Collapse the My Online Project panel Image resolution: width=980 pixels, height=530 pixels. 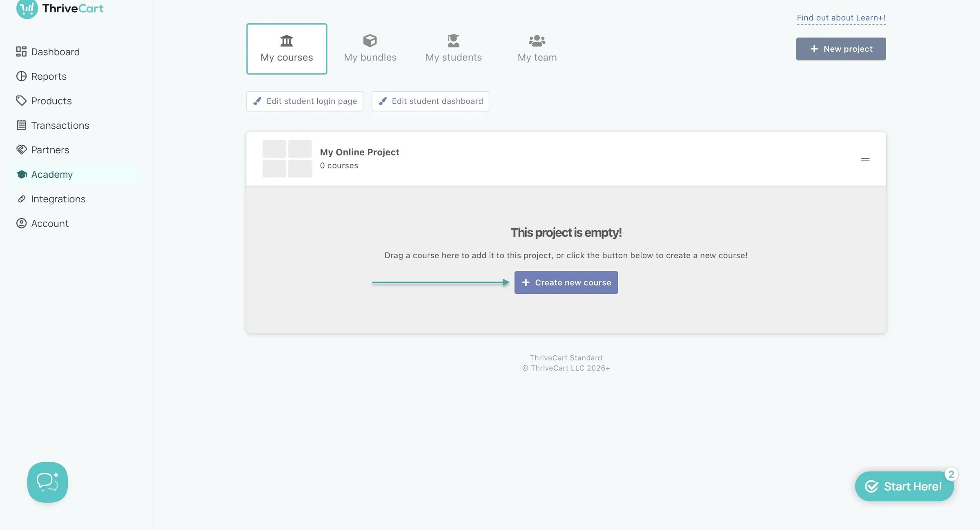tap(865, 159)
